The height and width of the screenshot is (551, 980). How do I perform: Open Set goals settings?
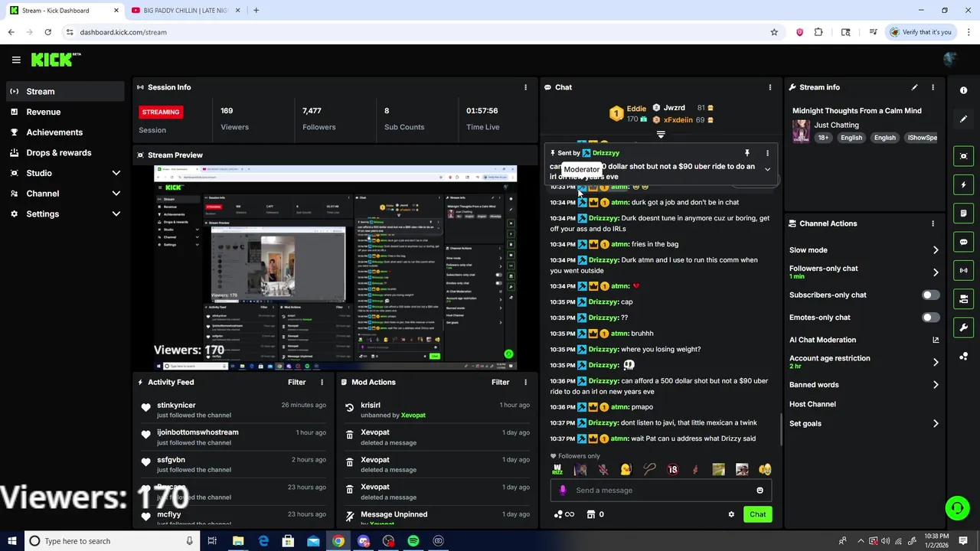(864, 423)
